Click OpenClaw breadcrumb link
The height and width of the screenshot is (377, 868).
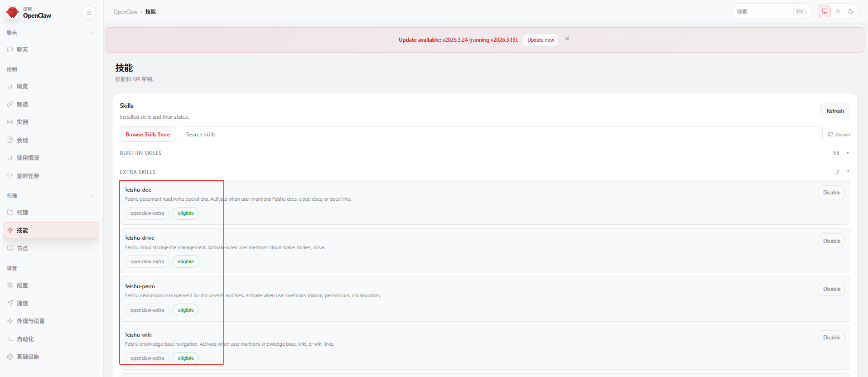pos(125,12)
